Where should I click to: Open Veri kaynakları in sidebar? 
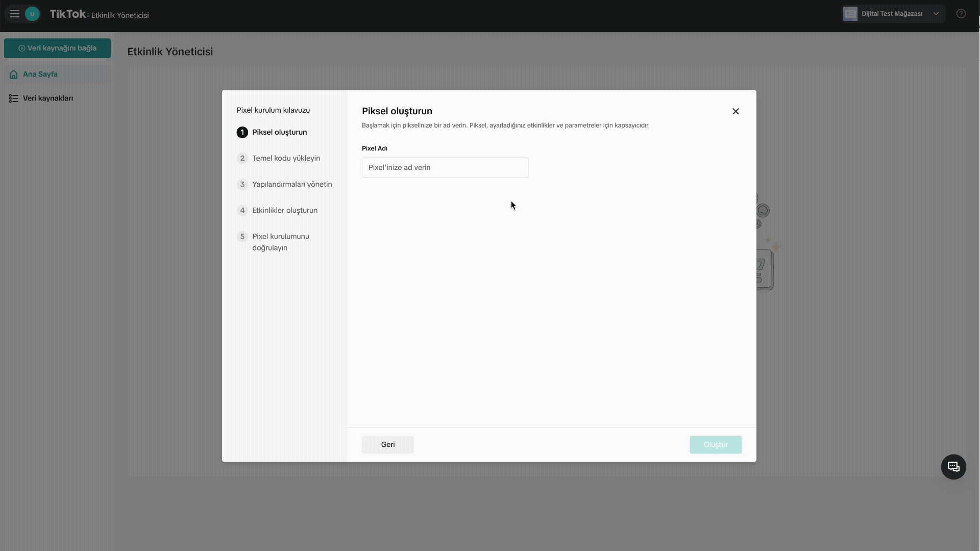48,98
